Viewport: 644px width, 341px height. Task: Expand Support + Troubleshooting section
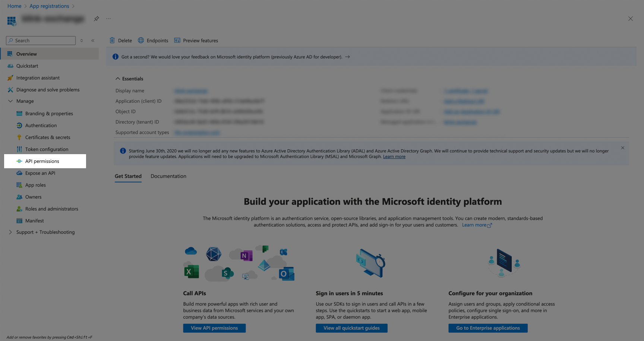10,232
